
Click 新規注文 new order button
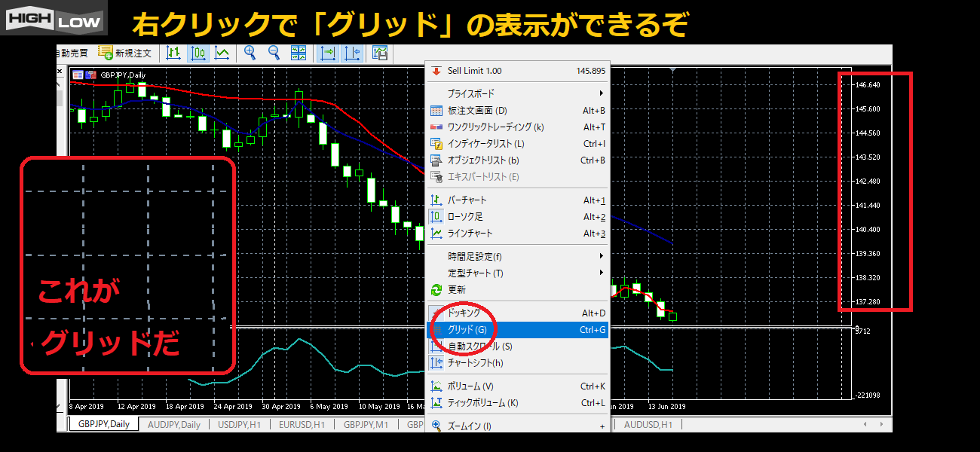point(125,53)
